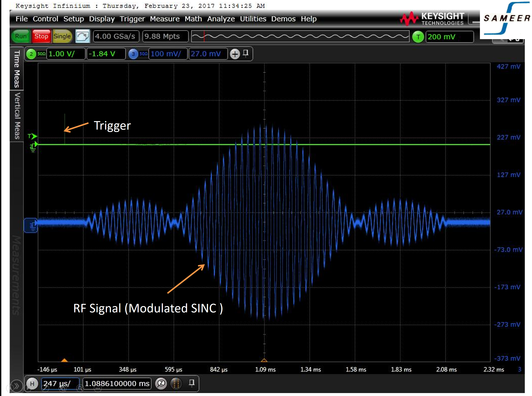532x396 pixels.
Task: Click the pin icon in channel bar
Action: [x=245, y=53]
